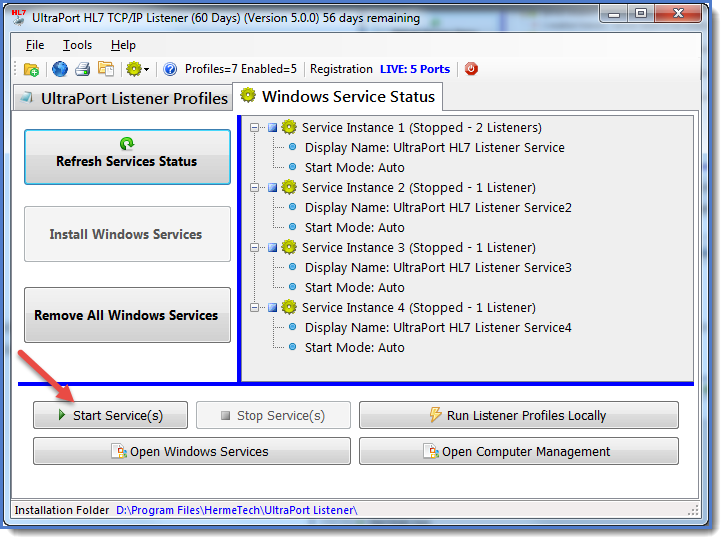
Task: Click Open Windows Services button
Action: 192,451
